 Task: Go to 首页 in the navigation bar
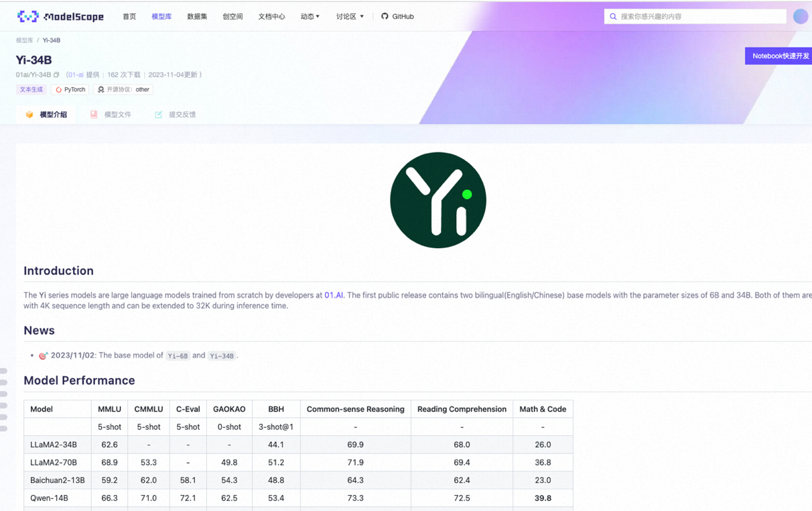click(129, 16)
